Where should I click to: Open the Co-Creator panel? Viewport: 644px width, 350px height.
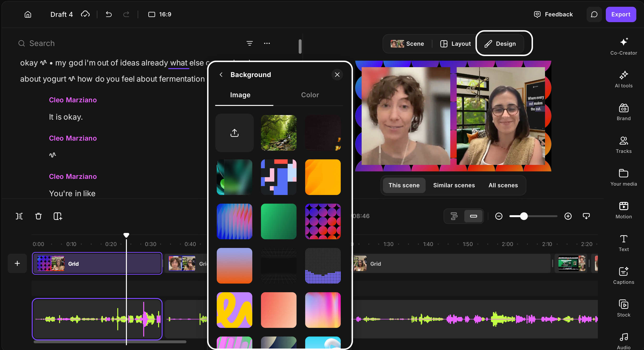623,46
